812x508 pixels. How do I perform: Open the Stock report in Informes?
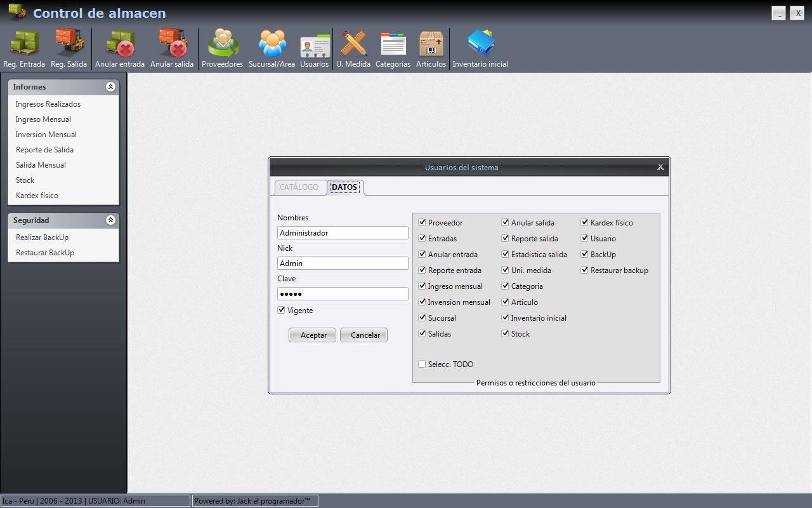pos(25,180)
